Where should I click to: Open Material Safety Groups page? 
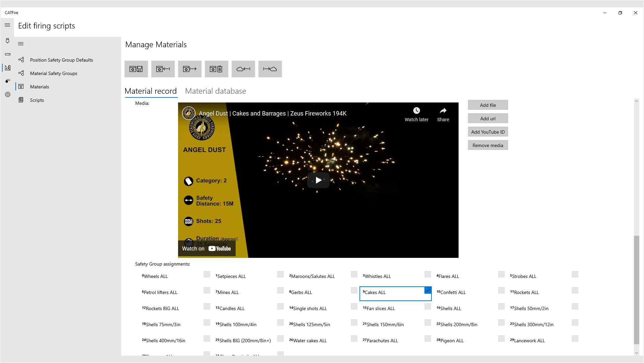click(54, 73)
